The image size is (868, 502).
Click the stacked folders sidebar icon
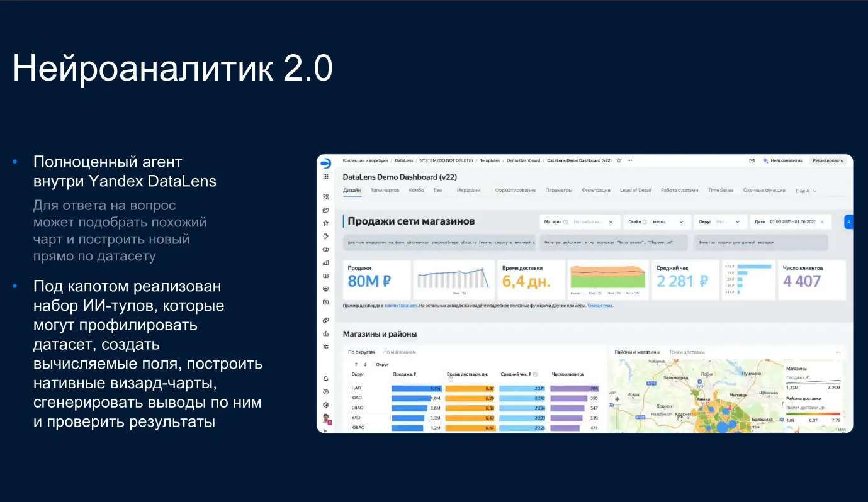325,210
